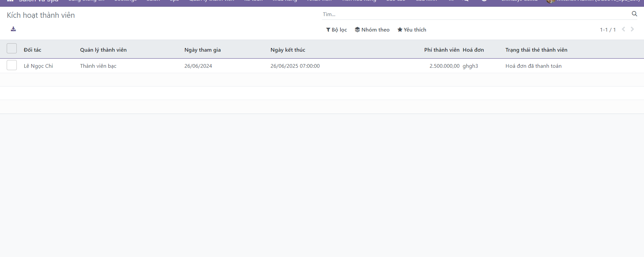Tick the select-all checkbox in table header
644x257 pixels.
click(12, 49)
